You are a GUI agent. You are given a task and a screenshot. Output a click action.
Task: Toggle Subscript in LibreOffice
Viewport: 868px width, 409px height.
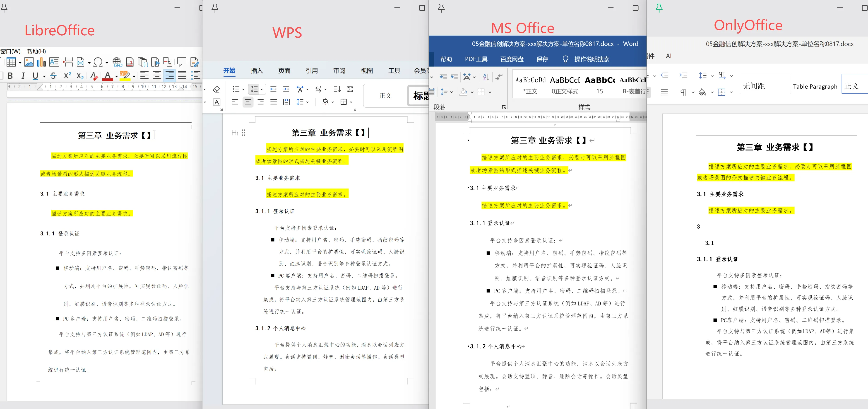80,76
